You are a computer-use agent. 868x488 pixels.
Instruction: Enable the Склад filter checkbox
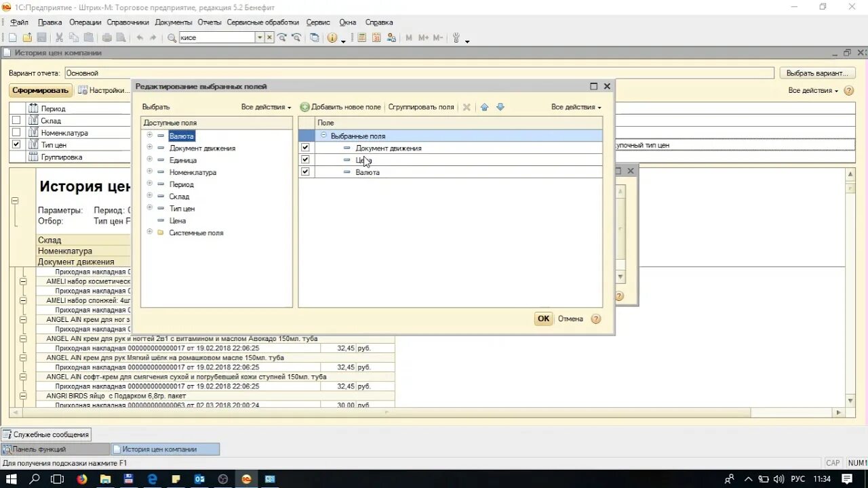(16, 120)
